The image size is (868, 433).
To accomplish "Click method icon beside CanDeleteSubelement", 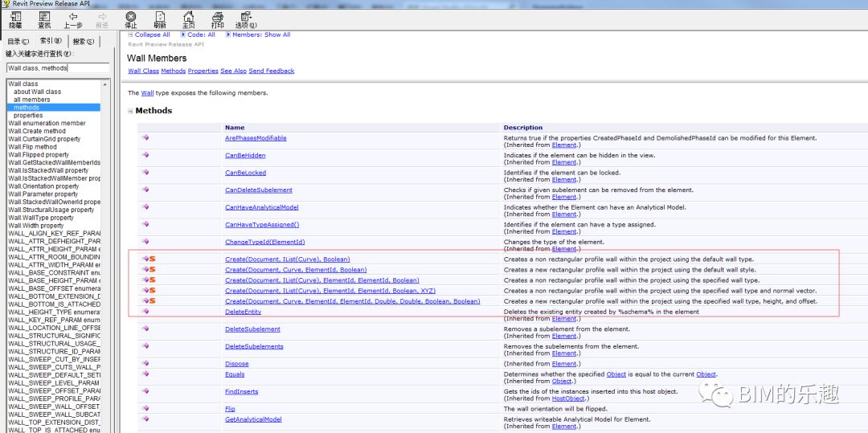I will pyautogui.click(x=145, y=190).
